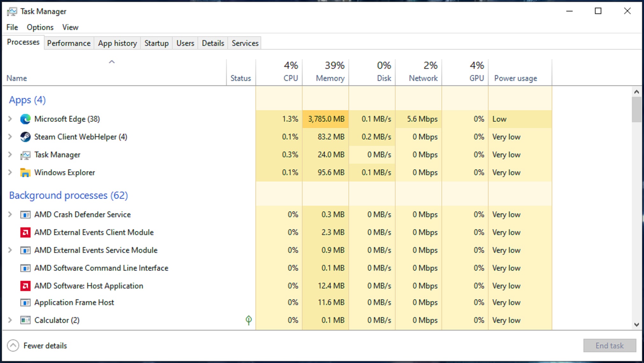The width and height of the screenshot is (644, 363).
Task: Click the 3,785.0 MB memory value for Edge
Action: pyautogui.click(x=326, y=119)
